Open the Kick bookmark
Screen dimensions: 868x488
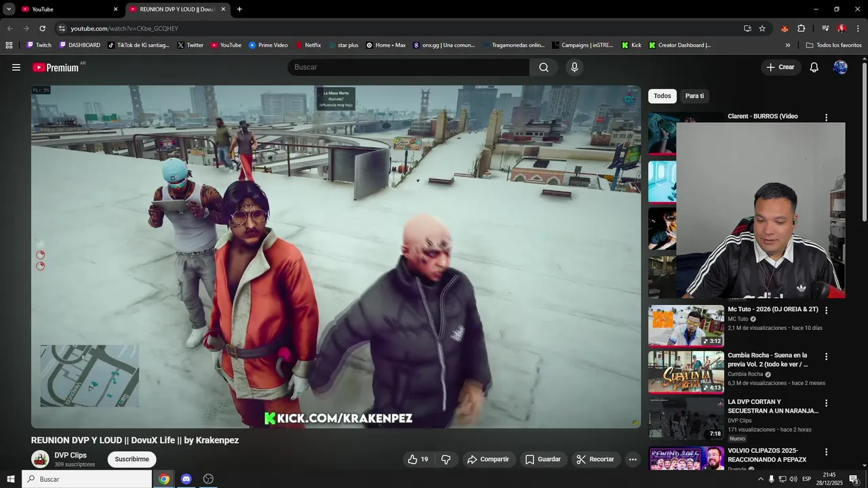pyautogui.click(x=631, y=45)
